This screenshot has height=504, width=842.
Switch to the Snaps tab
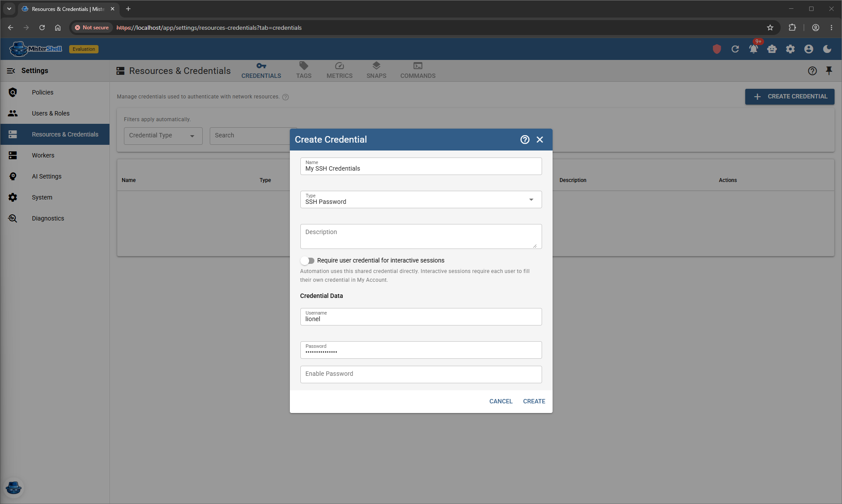pos(376,70)
